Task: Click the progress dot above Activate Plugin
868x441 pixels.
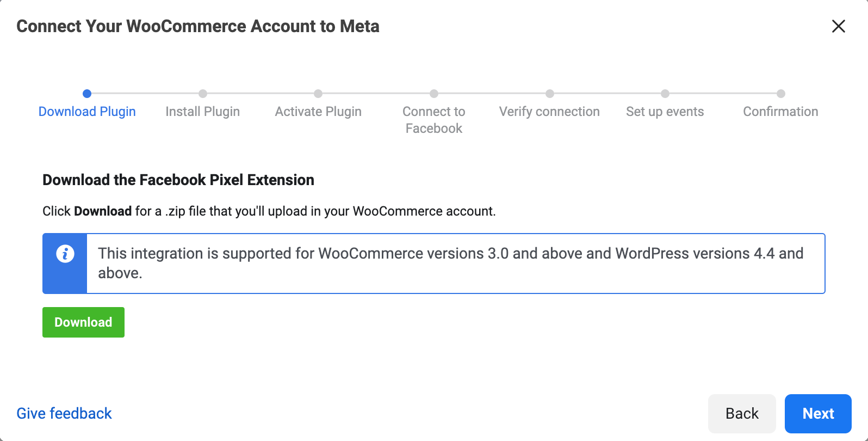Action: click(x=318, y=94)
